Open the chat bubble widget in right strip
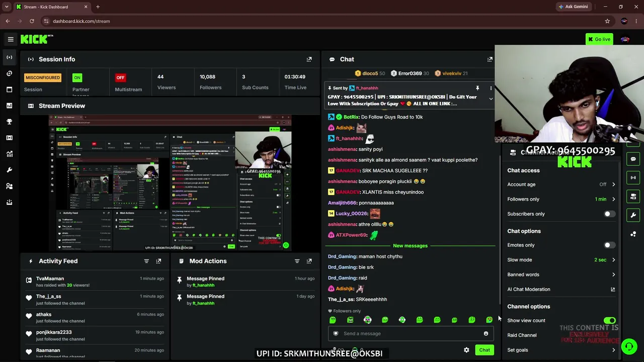 click(x=633, y=159)
